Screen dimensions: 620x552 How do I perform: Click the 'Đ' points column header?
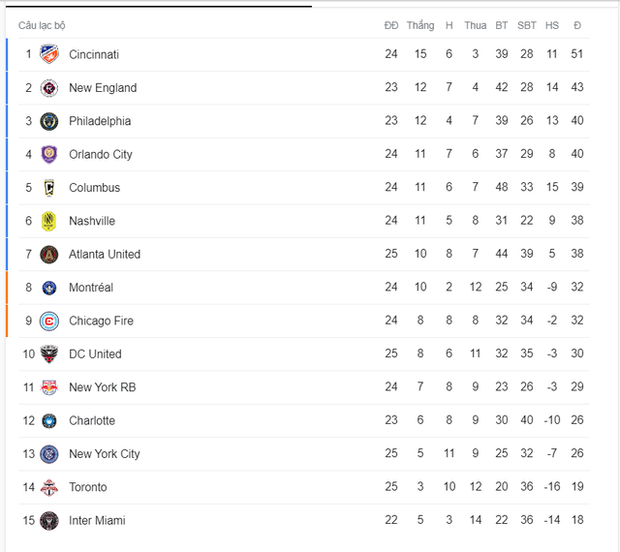[578, 25]
